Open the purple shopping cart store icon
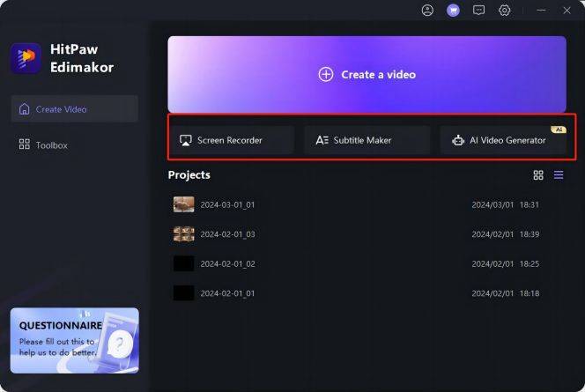585x392 pixels. 454,10
